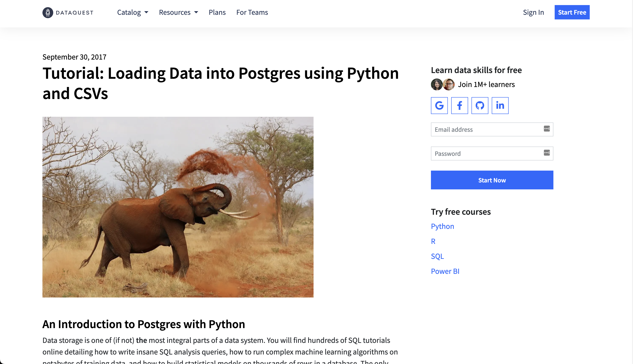Focus the Password input field
Image resolution: width=633 pixels, height=364 pixels.
488,153
